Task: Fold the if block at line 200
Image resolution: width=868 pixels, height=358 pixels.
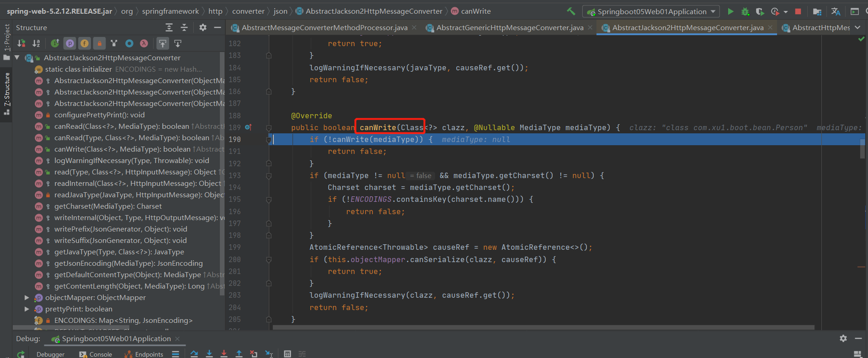Action: (x=269, y=259)
